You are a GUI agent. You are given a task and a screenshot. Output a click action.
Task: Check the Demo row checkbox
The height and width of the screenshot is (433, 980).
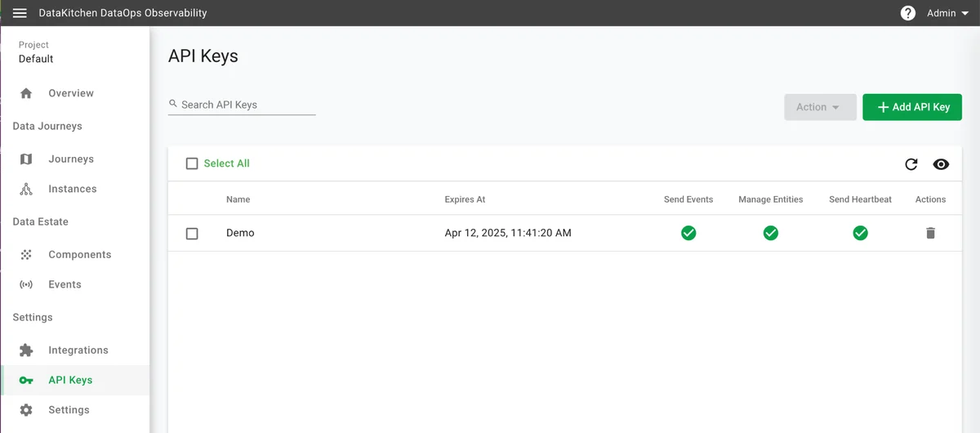(x=192, y=234)
